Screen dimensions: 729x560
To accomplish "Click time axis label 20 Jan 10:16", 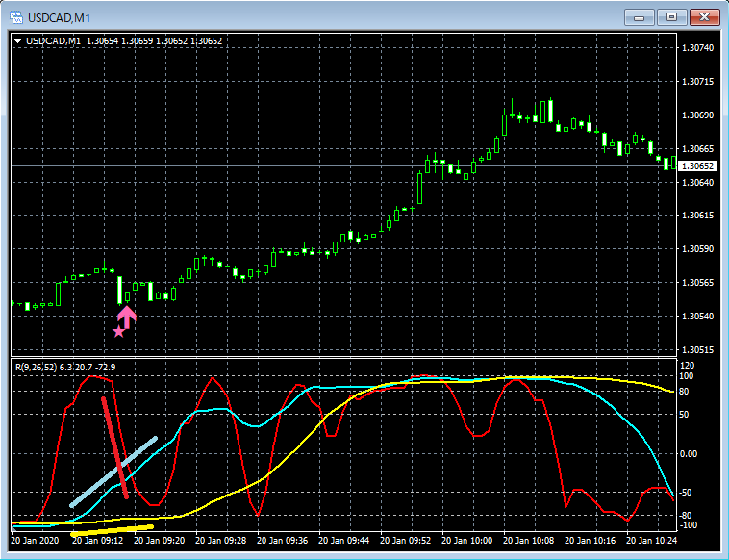I will [590, 541].
